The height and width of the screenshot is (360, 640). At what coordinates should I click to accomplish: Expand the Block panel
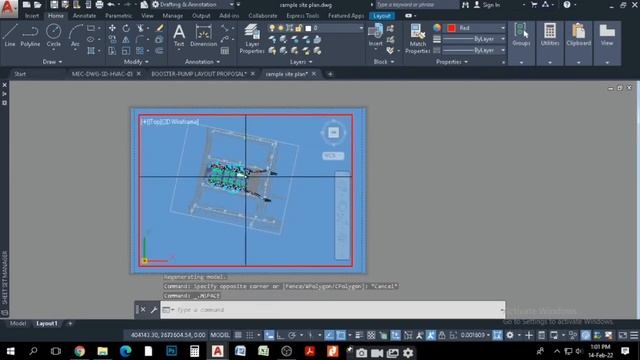[384, 62]
